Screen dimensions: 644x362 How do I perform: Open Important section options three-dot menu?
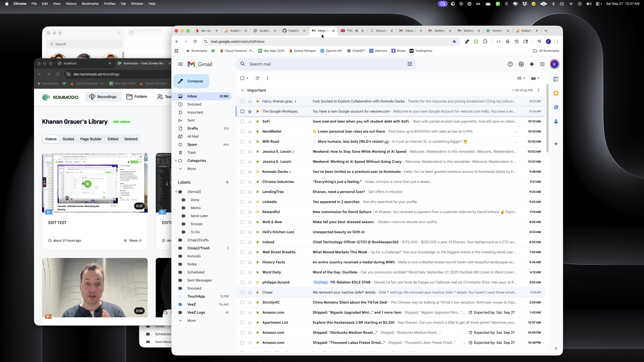[538, 90]
